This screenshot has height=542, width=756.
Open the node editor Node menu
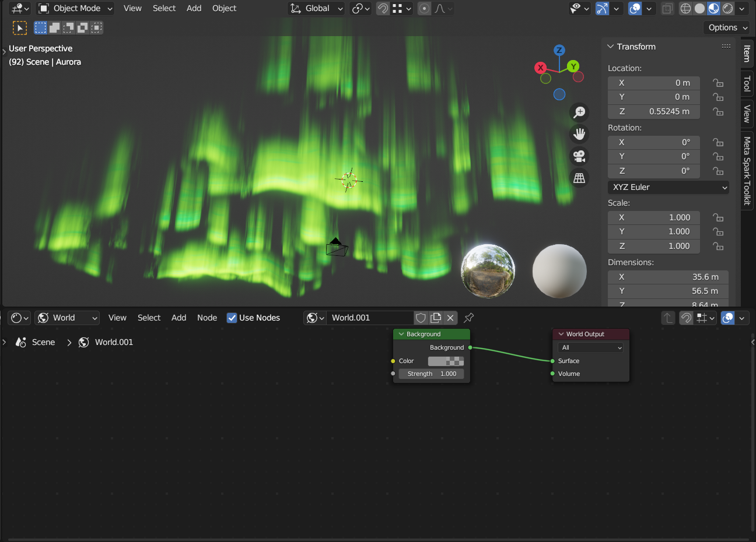[207, 318]
